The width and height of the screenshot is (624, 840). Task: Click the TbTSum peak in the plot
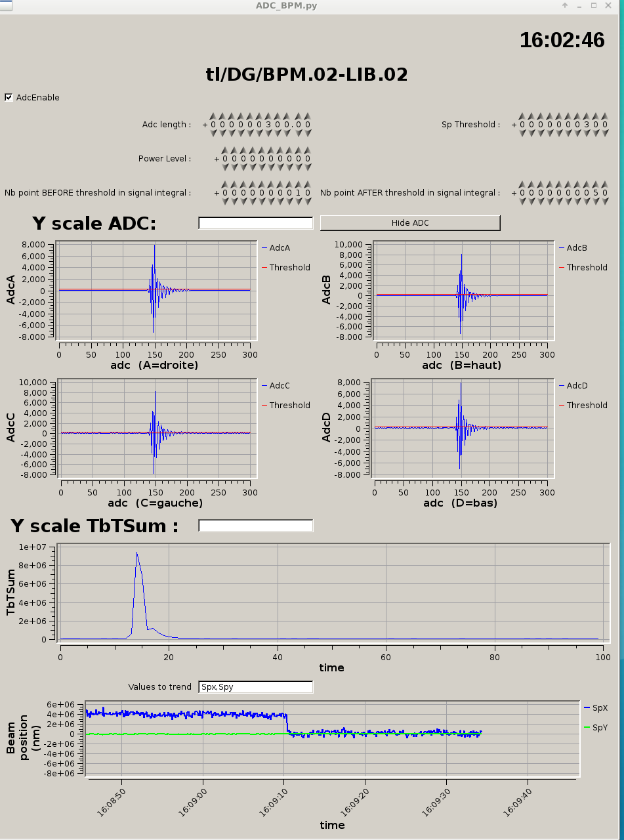136,553
